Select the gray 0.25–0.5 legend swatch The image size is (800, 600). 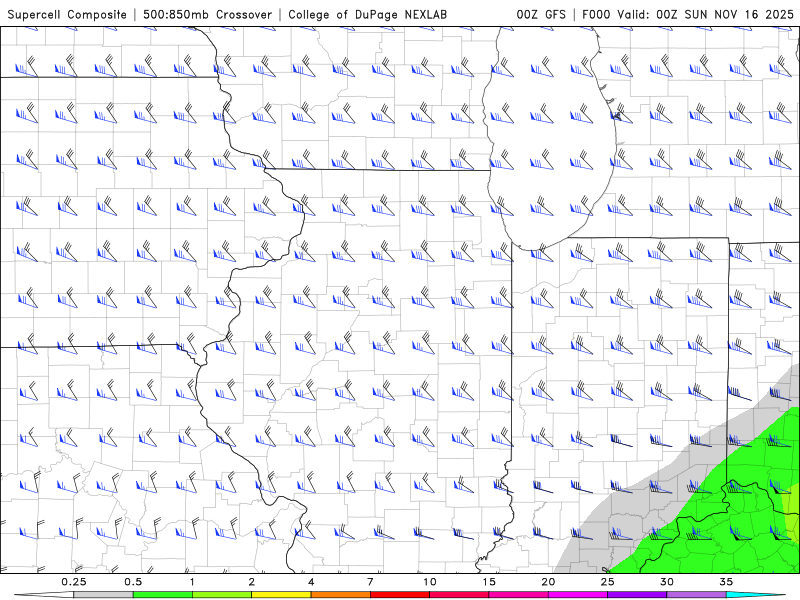[103, 595]
